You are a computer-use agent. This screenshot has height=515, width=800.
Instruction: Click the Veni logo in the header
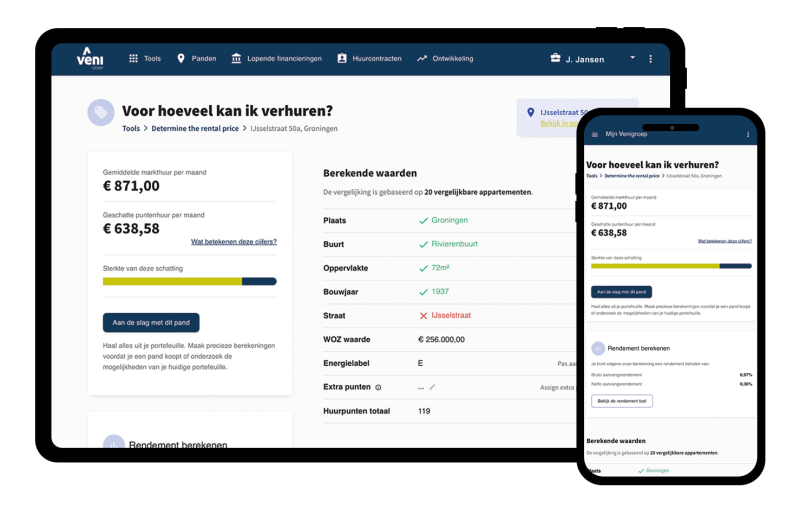(90, 58)
